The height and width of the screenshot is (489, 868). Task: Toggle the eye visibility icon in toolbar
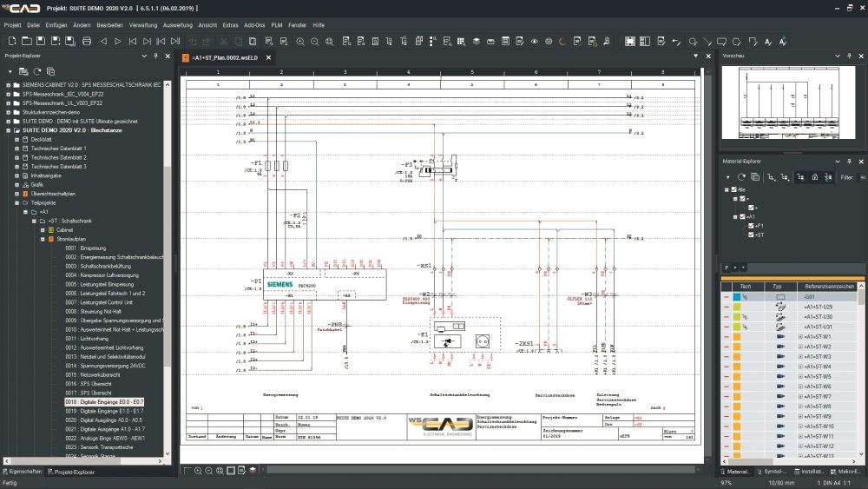tap(534, 42)
